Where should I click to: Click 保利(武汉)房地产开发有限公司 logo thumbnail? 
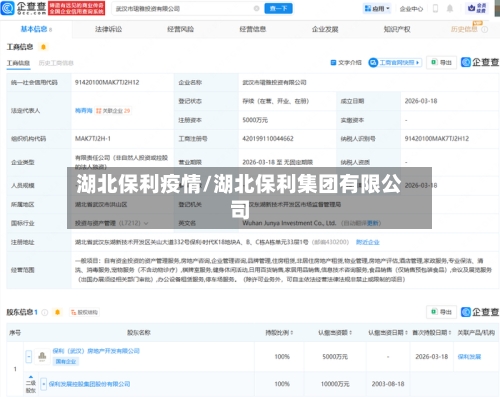42,357
